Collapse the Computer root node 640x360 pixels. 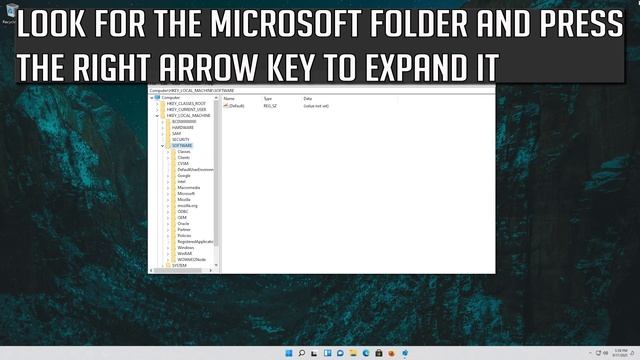click(151, 98)
